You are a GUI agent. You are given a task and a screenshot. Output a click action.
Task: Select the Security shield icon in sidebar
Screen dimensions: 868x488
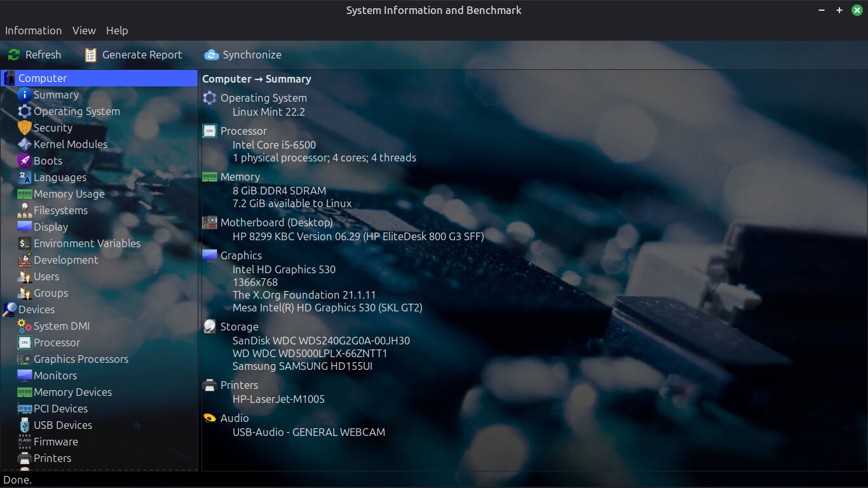25,128
